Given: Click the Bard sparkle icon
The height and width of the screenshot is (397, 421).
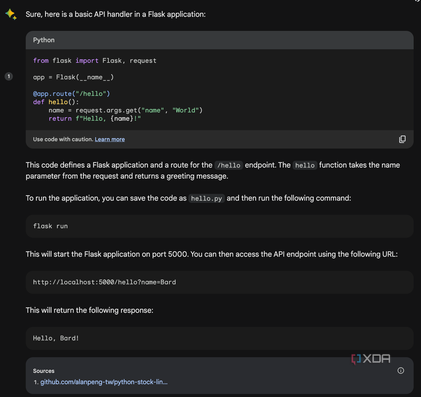Looking at the screenshot, I should click(x=11, y=14).
